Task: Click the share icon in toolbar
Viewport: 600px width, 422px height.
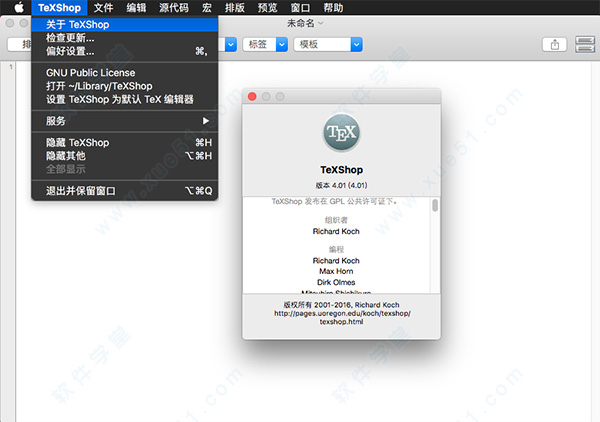Action: 554,44
